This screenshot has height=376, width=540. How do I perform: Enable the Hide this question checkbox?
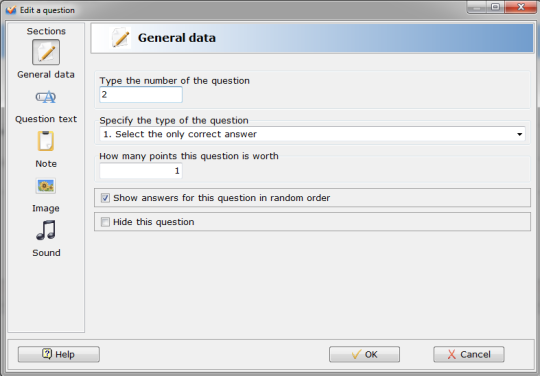tap(105, 222)
